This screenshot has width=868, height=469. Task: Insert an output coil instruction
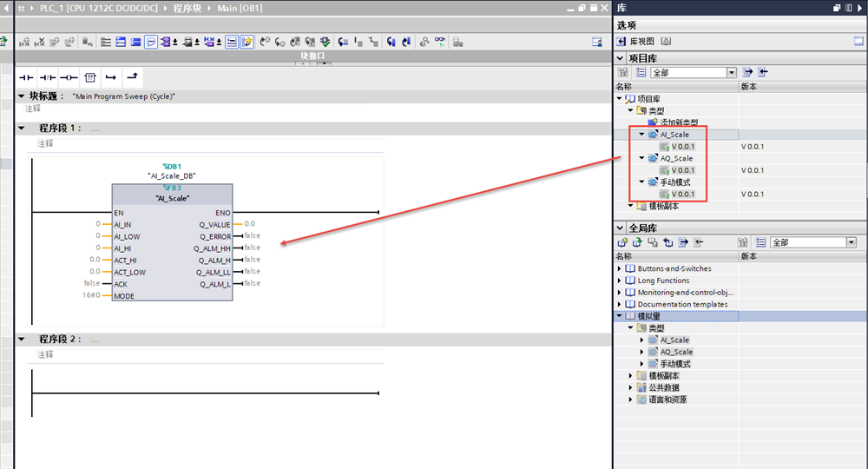(69, 77)
